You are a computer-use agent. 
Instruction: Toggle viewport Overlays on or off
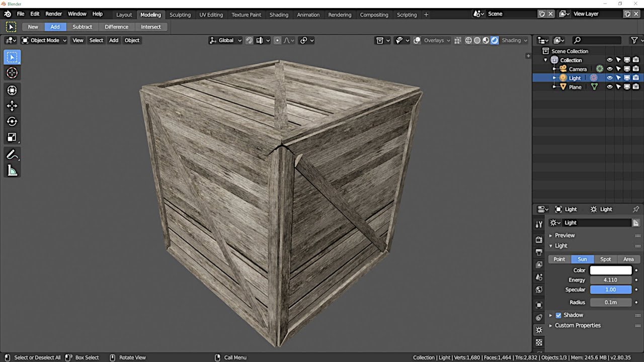coord(417,40)
